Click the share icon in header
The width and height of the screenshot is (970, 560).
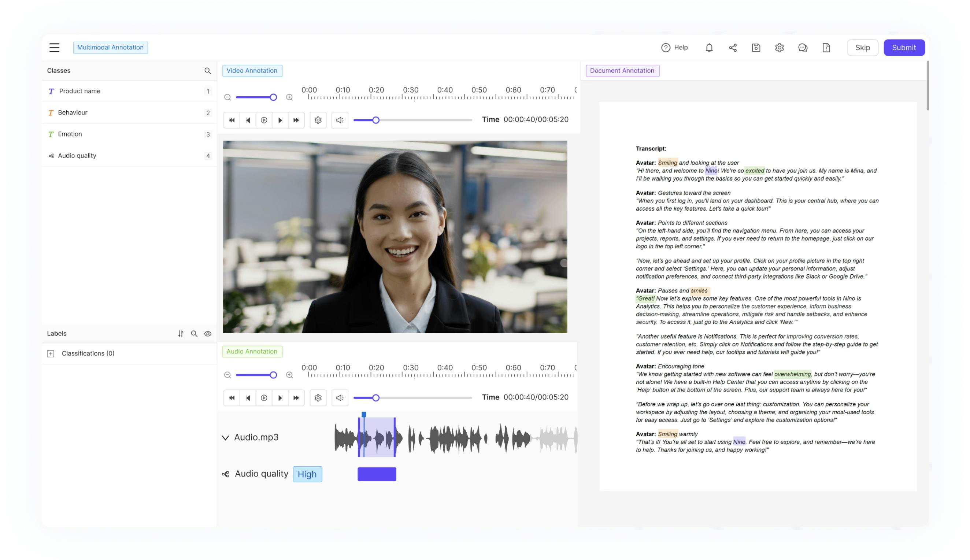click(732, 48)
